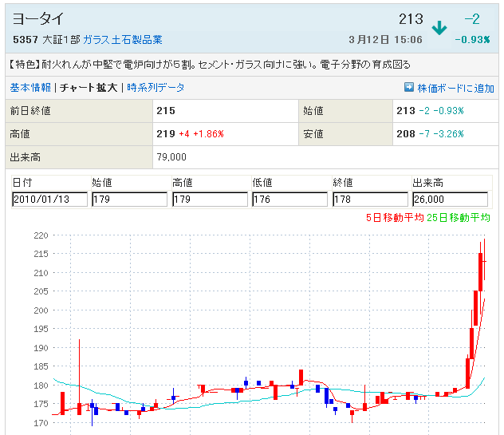Click the stock code 5357
504x435 pixels.
click(x=26, y=39)
